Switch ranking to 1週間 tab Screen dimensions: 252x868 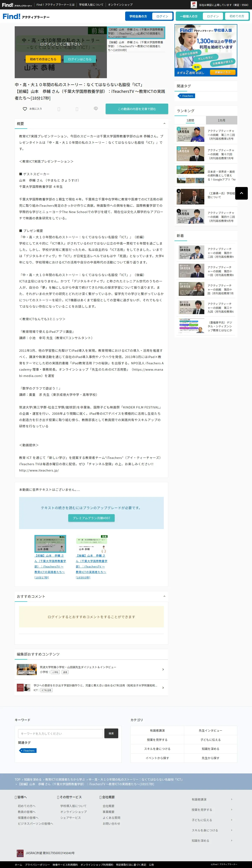point(190,120)
